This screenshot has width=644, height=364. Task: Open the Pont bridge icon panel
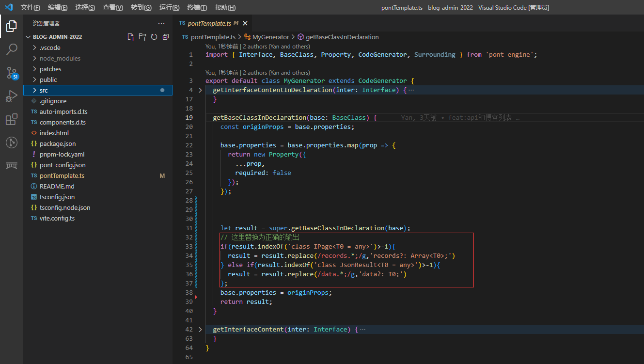point(12,166)
